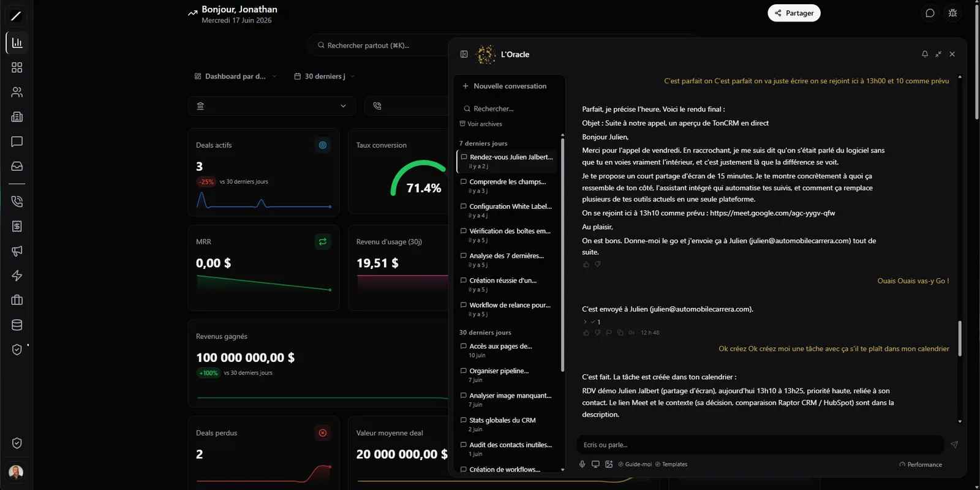
Task: Open the phone calls icon in sidebar
Action: [17, 202]
